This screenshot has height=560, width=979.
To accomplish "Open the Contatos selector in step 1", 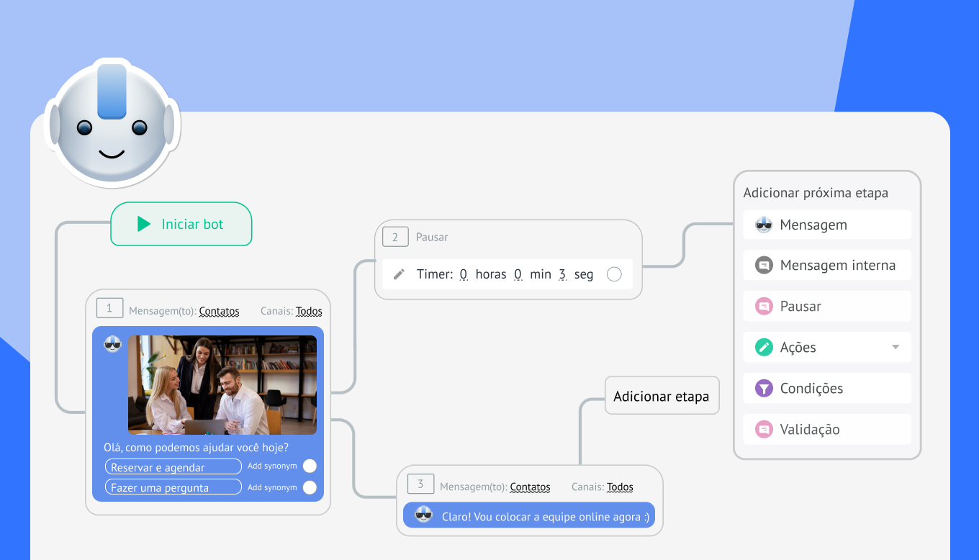I will coord(219,312).
